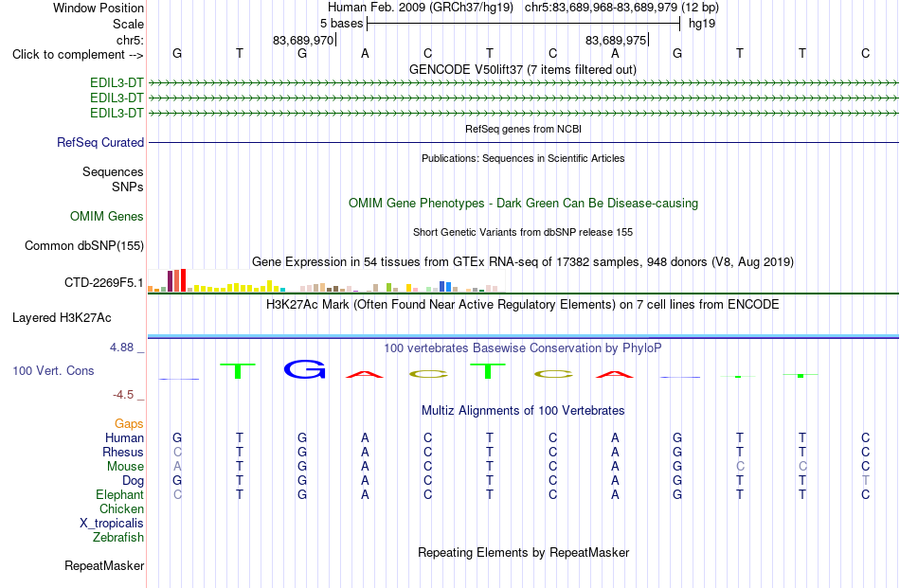Click the large blue G in conservation logo

(305, 369)
